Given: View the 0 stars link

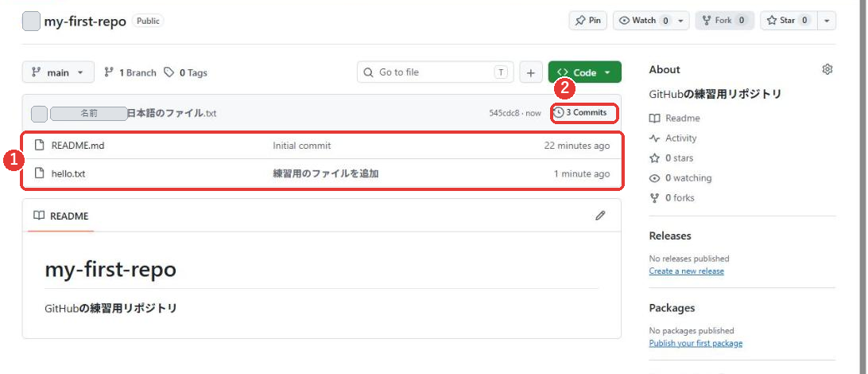Looking at the screenshot, I should [680, 158].
